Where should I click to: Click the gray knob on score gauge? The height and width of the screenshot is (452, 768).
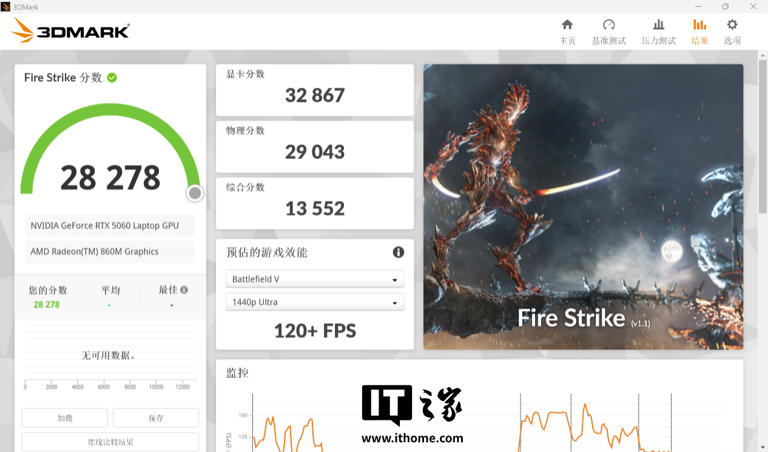[x=195, y=193]
